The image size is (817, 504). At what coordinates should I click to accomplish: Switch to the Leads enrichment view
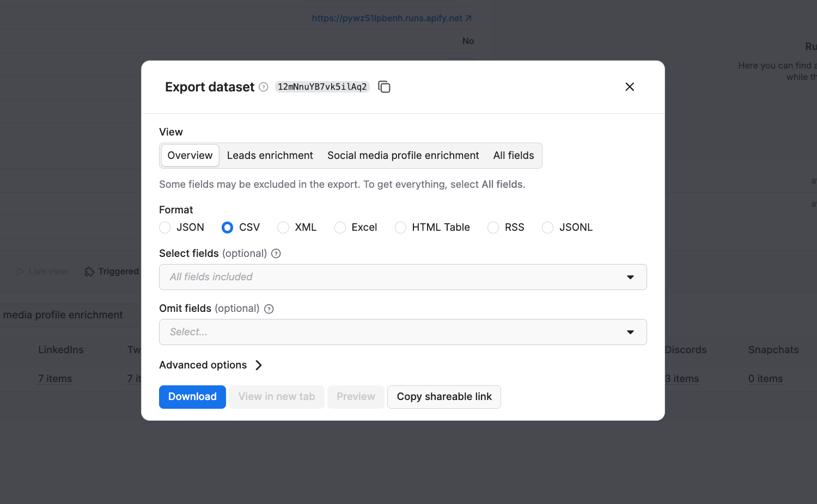click(270, 156)
